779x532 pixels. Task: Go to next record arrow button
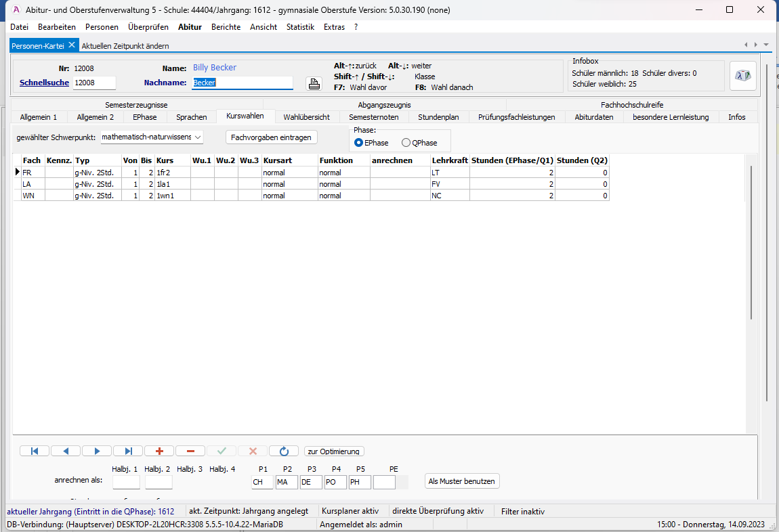point(97,451)
